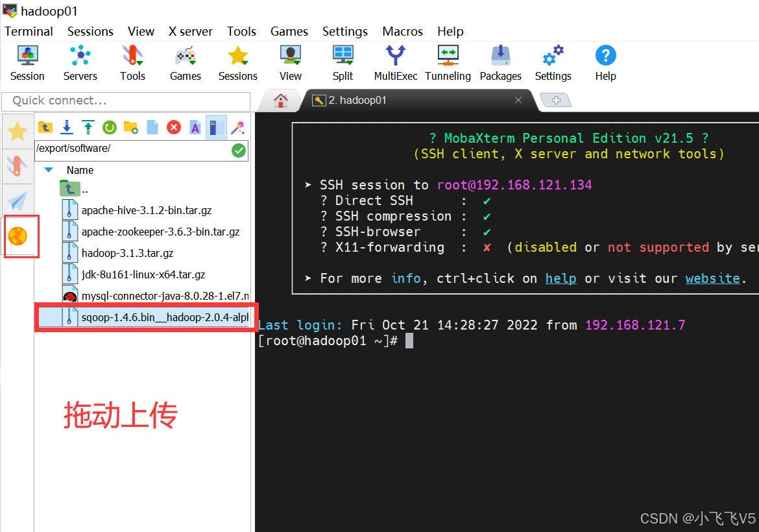The width and height of the screenshot is (759, 532).
Task: Open a new tab with plus button
Action: click(x=556, y=100)
